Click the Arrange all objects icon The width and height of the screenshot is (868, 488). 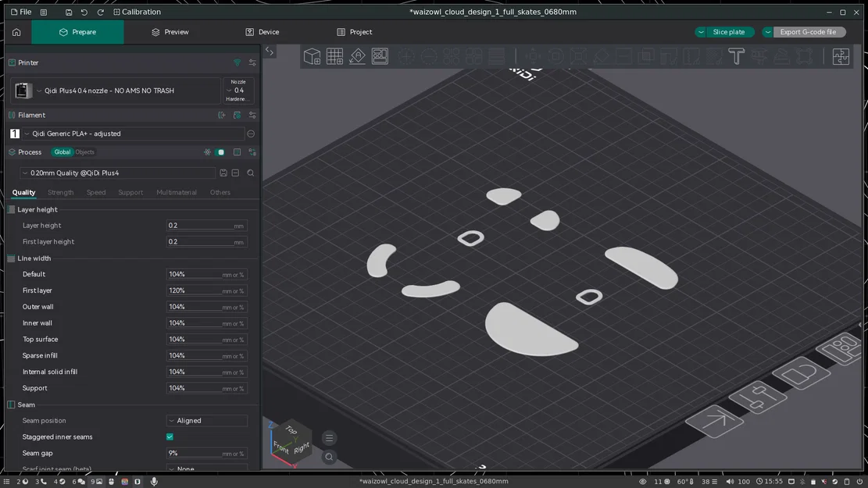(380, 56)
